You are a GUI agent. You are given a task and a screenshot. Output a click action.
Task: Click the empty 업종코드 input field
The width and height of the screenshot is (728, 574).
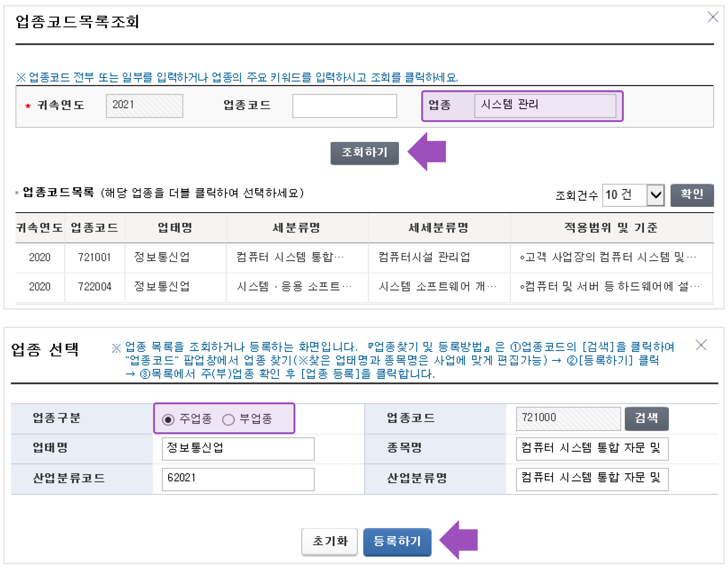(x=345, y=106)
